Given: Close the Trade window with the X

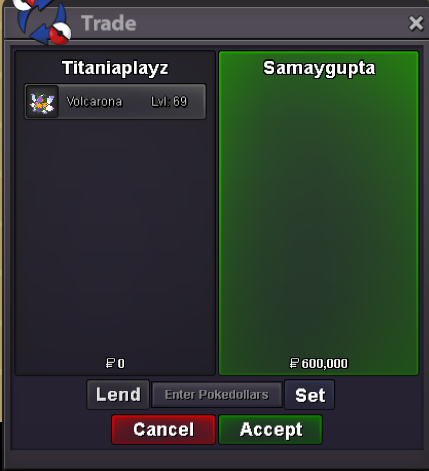Looking at the screenshot, I should pyautogui.click(x=416, y=23).
